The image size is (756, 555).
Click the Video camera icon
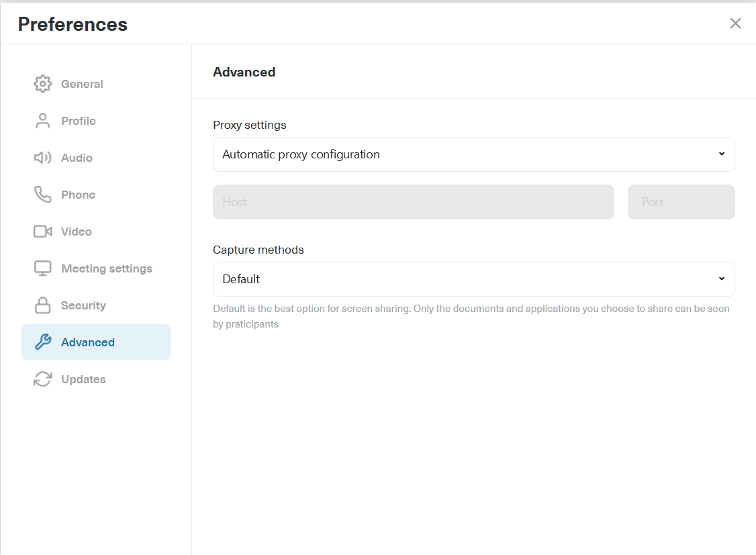pyautogui.click(x=42, y=231)
